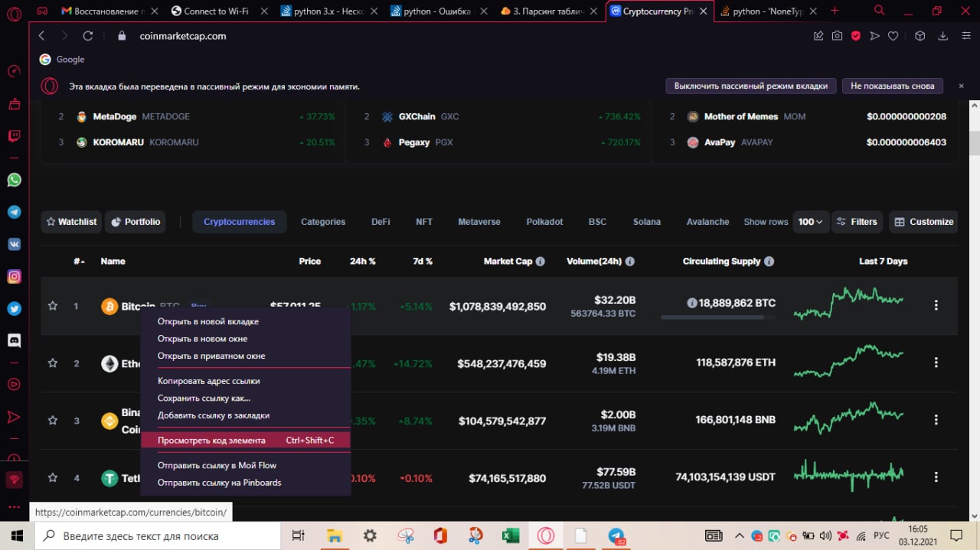Click the heart bookmark icon in address bar
The height and width of the screenshot is (550, 980).
point(893,36)
